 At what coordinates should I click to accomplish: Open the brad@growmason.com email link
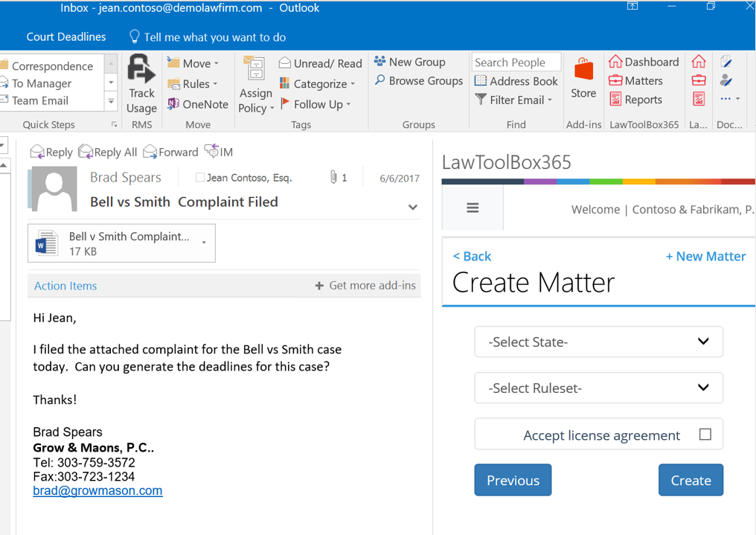97,490
